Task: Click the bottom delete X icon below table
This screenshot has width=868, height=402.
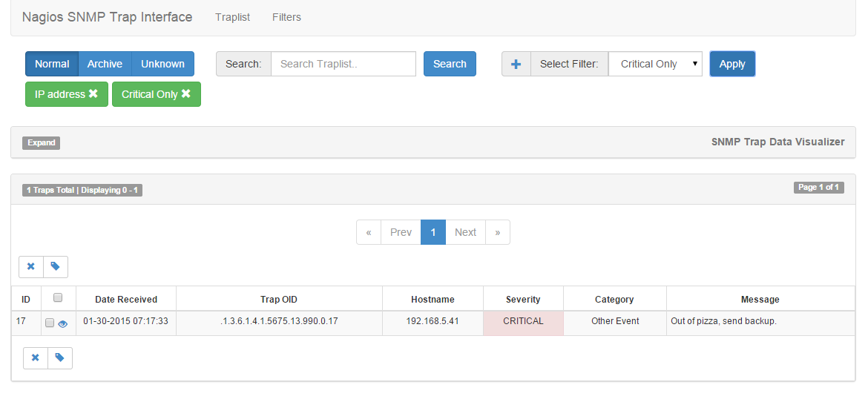Action: click(35, 358)
